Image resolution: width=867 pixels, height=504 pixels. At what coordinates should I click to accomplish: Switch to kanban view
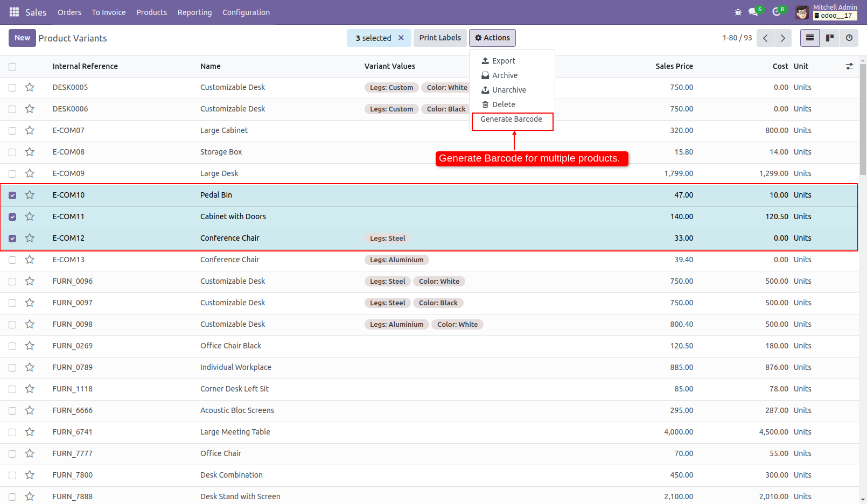coord(829,38)
